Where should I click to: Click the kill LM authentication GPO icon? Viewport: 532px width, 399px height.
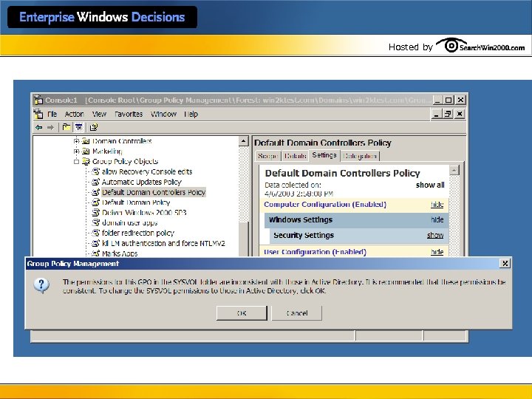[96, 243]
